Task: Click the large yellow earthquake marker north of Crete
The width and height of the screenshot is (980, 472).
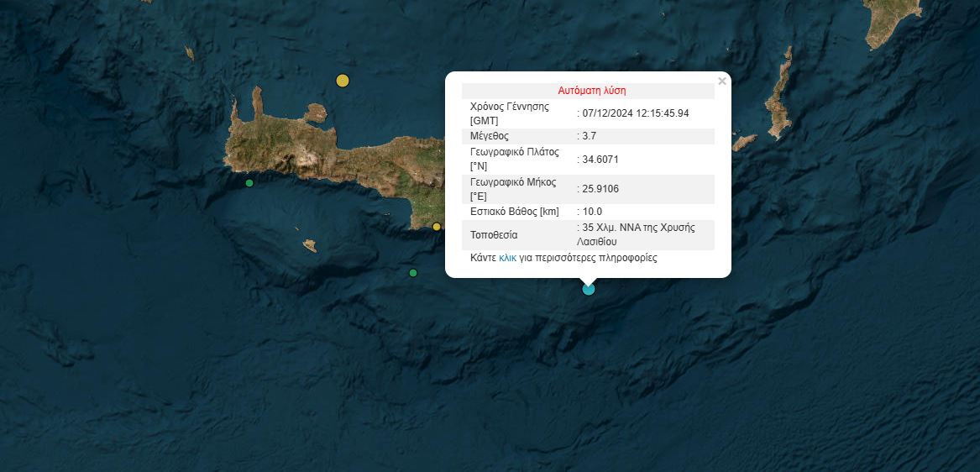Action: (x=343, y=81)
